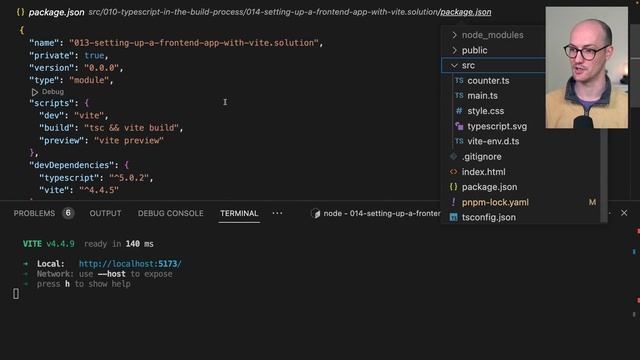This screenshot has width=640, height=360.
Task: Open the http://localhost:5173/ link
Action: [x=130, y=264]
